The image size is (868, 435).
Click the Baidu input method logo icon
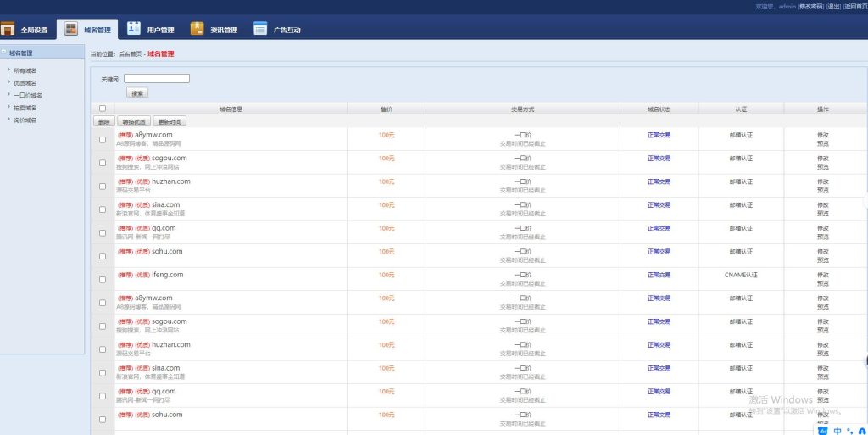coord(822,431)
